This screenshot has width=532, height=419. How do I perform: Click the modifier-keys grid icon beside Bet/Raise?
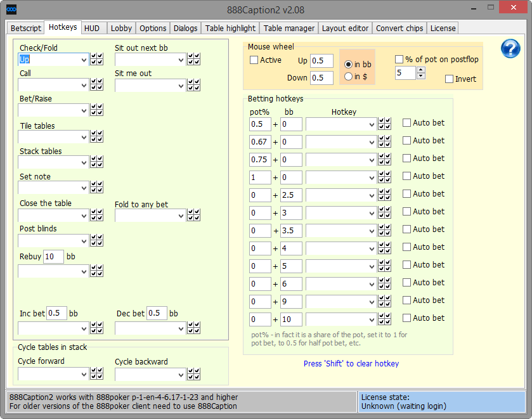[96, 110]
